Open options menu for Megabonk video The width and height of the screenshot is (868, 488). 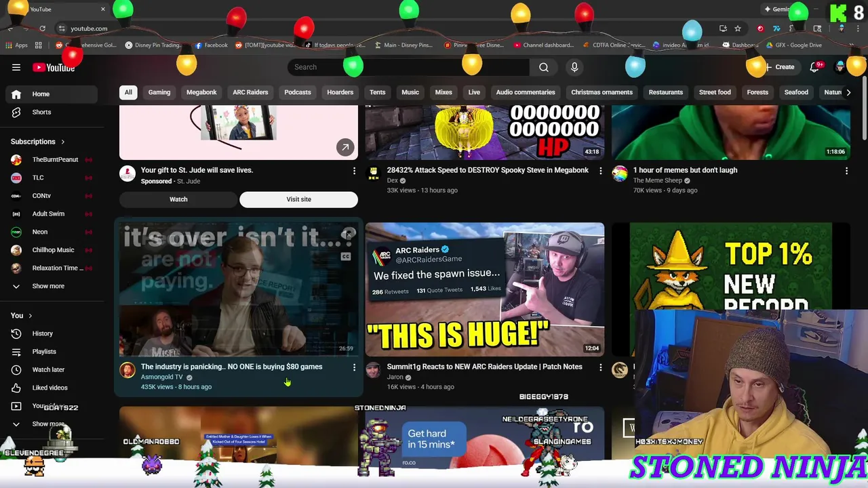600,171
